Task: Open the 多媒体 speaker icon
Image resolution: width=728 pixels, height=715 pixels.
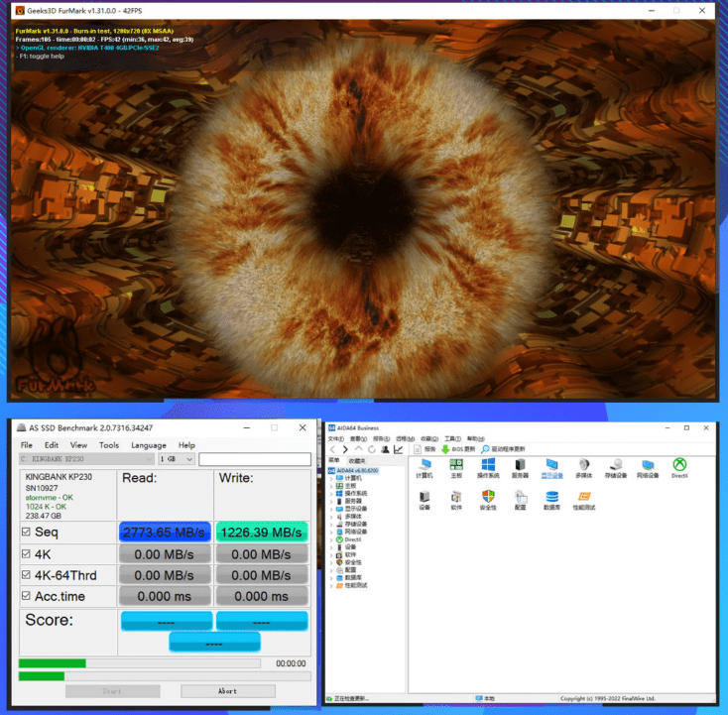Action: pos(584,465)
